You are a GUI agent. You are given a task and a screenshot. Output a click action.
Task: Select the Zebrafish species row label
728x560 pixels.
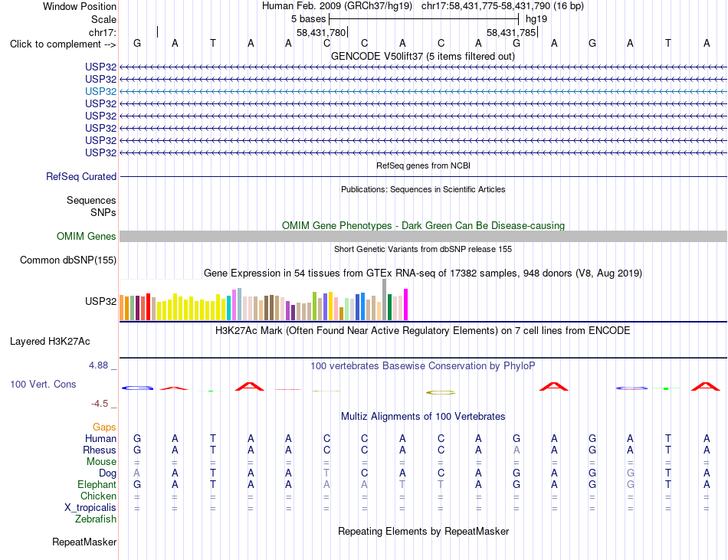click(x=96, y=519)
